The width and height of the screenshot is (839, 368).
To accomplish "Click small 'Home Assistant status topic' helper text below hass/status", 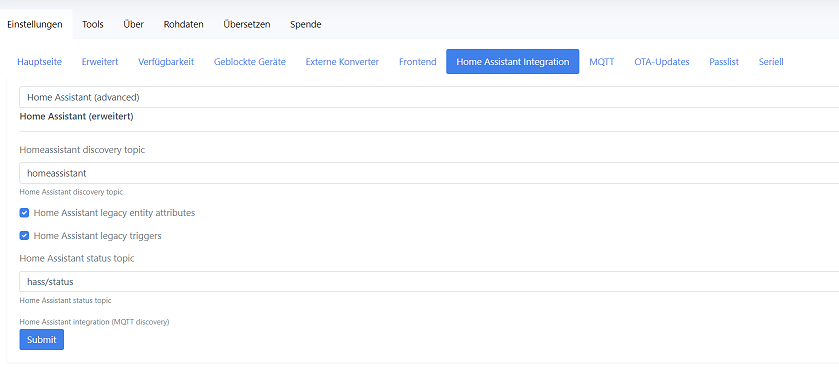I will pos(65,301).
